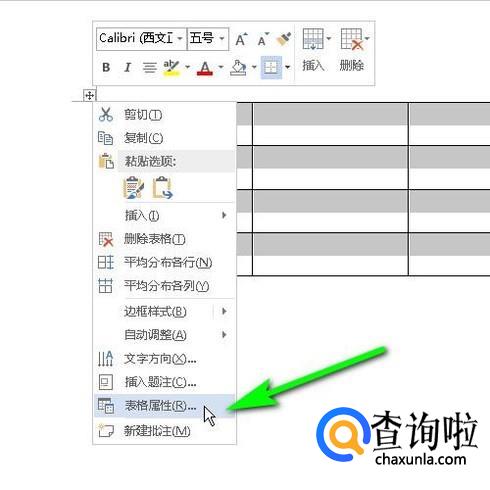Viewport: 490px width, 490px height.
Task: Toggle Italic formatting in mini toolbar
Action: [127, 67]
